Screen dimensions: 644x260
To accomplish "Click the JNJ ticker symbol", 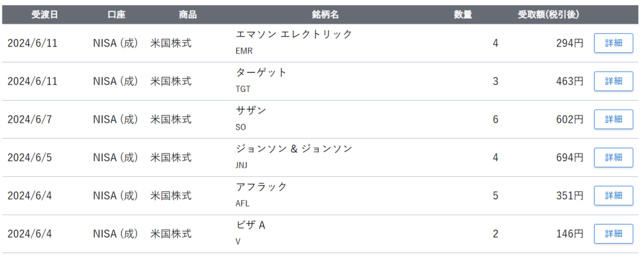I will 243,166.
